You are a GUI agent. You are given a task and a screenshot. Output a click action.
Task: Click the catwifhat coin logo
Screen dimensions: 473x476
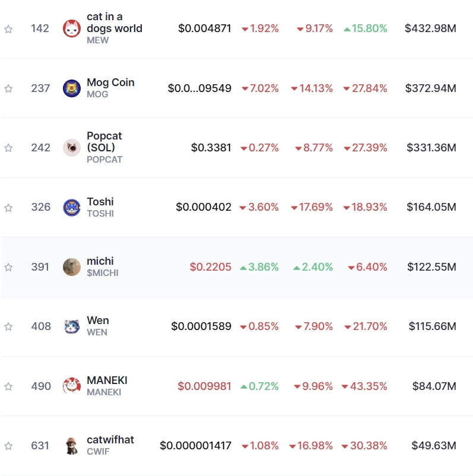point(72,446)
